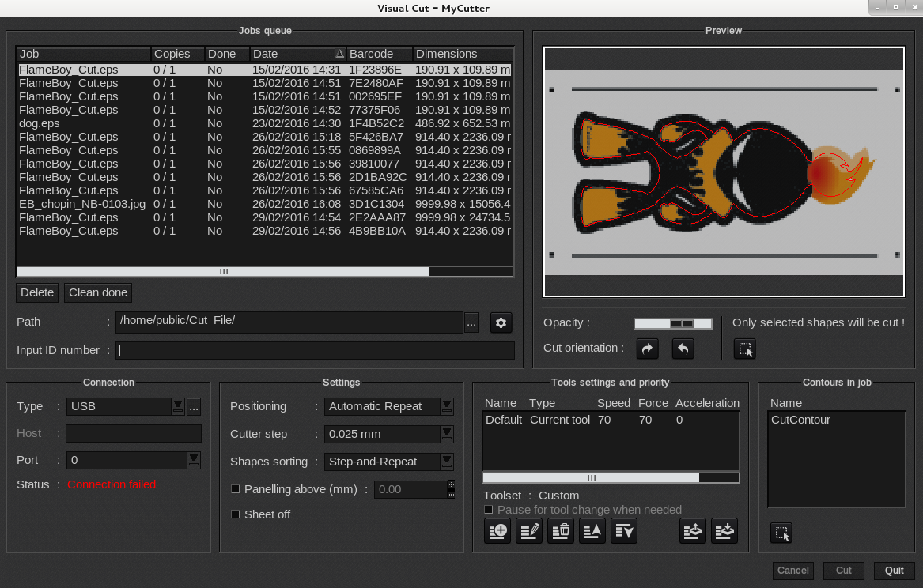Toggle the Sheet off checkbox
Image resolution: width=923 pixels, height=588 pixels.
235,514
